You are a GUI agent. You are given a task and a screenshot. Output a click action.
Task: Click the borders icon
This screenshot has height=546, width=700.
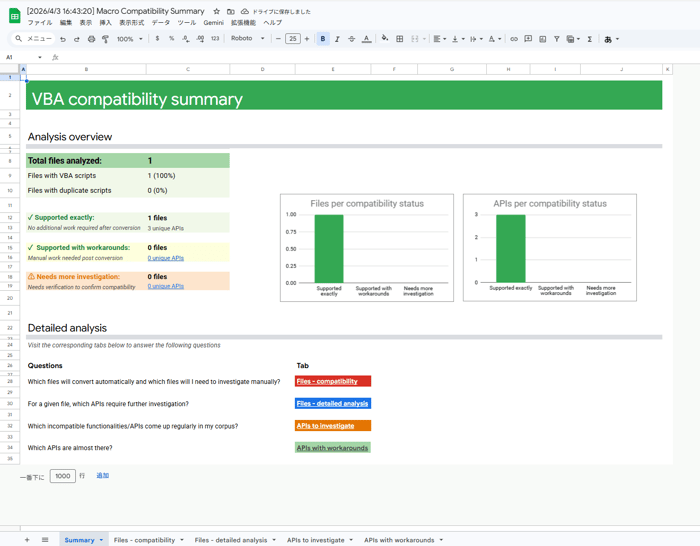click(400, 39)
